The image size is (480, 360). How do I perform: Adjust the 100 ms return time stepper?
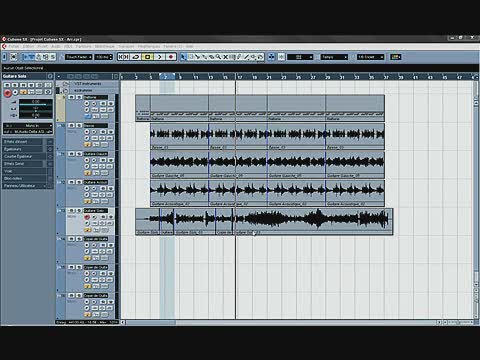tap(111, 57)
